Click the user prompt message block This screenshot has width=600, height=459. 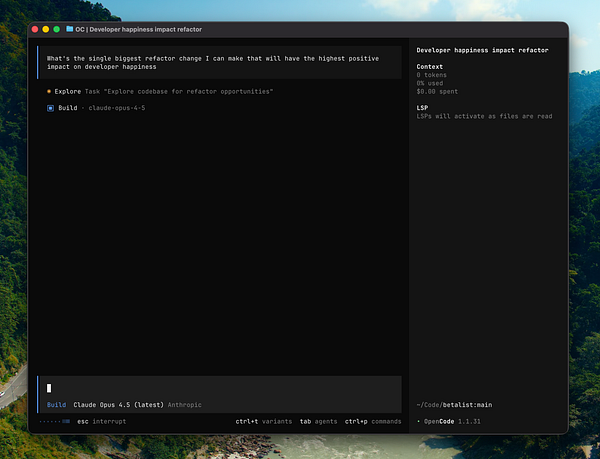click(x=220, y=62)
